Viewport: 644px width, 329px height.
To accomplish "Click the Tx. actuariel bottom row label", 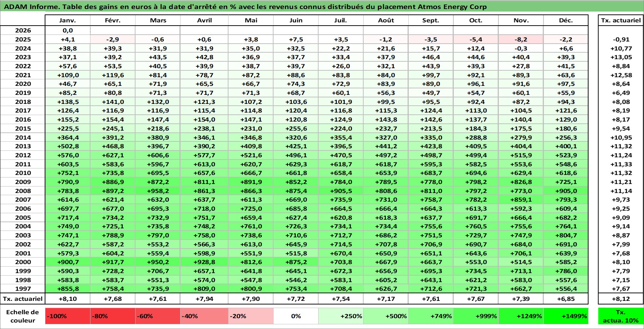I will 23,299.
